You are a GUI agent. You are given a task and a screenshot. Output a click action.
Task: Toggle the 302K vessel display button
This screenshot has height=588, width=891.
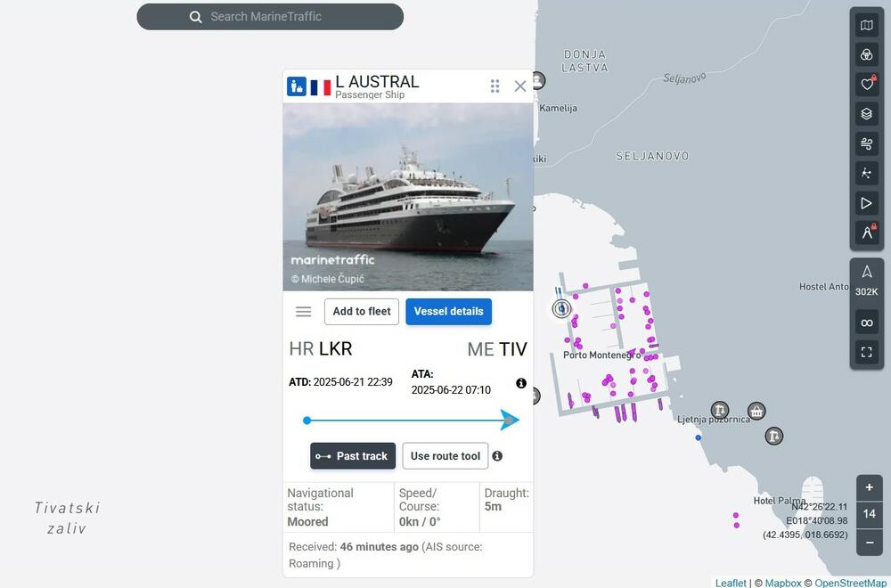[x=866, y=280]
